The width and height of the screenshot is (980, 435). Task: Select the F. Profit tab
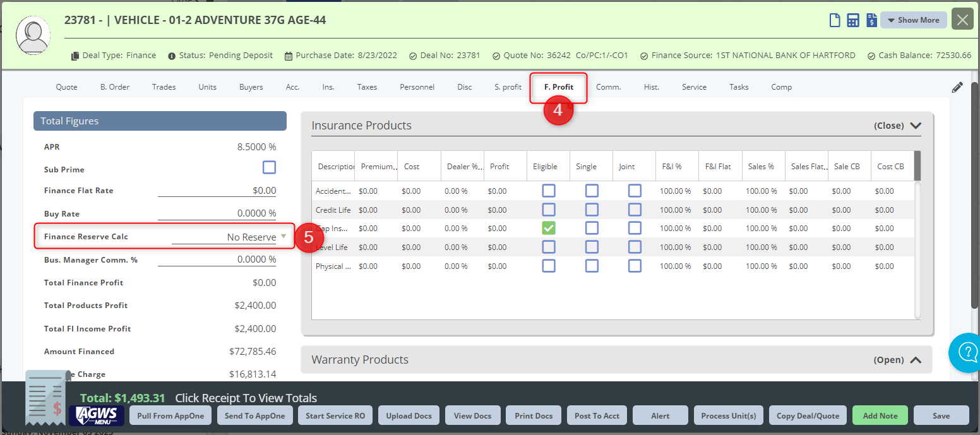coord(559,87)
